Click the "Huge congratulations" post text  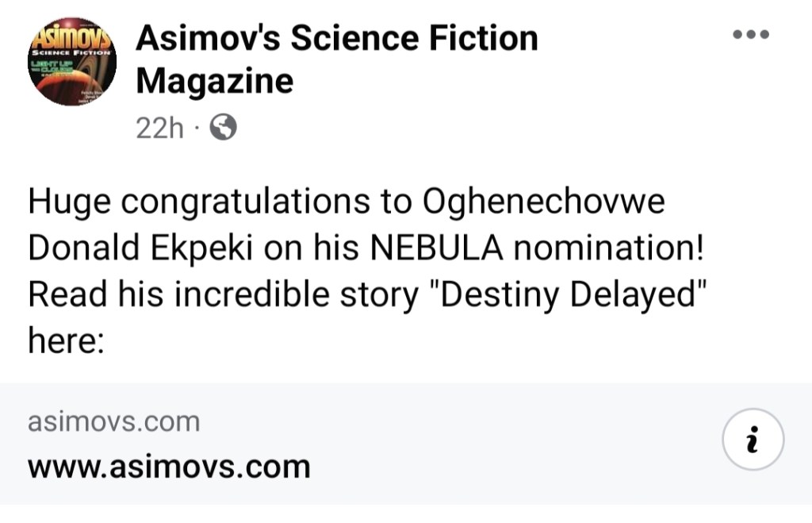pos(189,202)
